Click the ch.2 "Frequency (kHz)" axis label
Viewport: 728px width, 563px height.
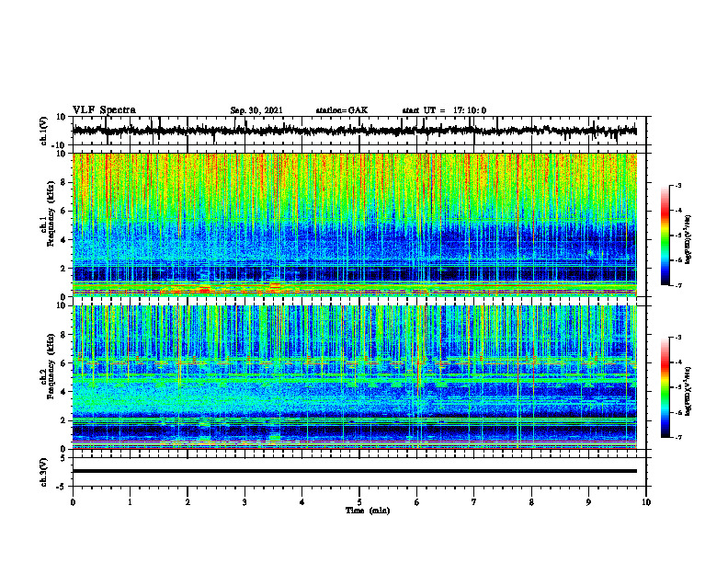pos(51,366)
